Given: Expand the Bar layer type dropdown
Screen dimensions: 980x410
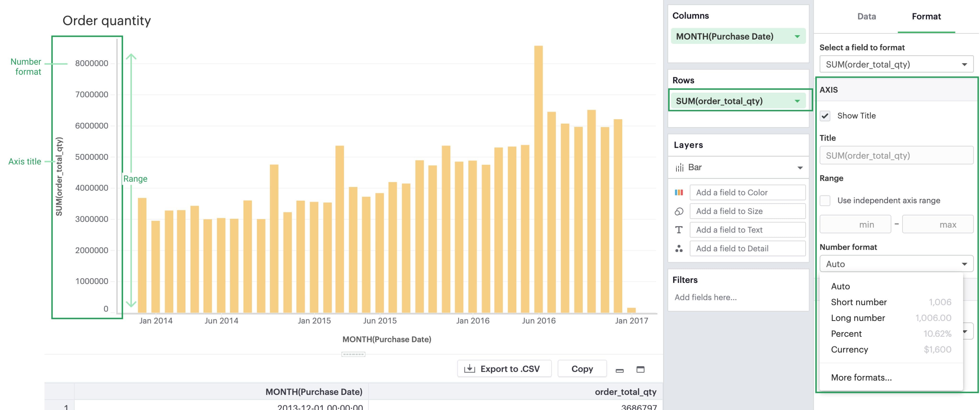Looking at the screenshot, I should coord(800,167).
